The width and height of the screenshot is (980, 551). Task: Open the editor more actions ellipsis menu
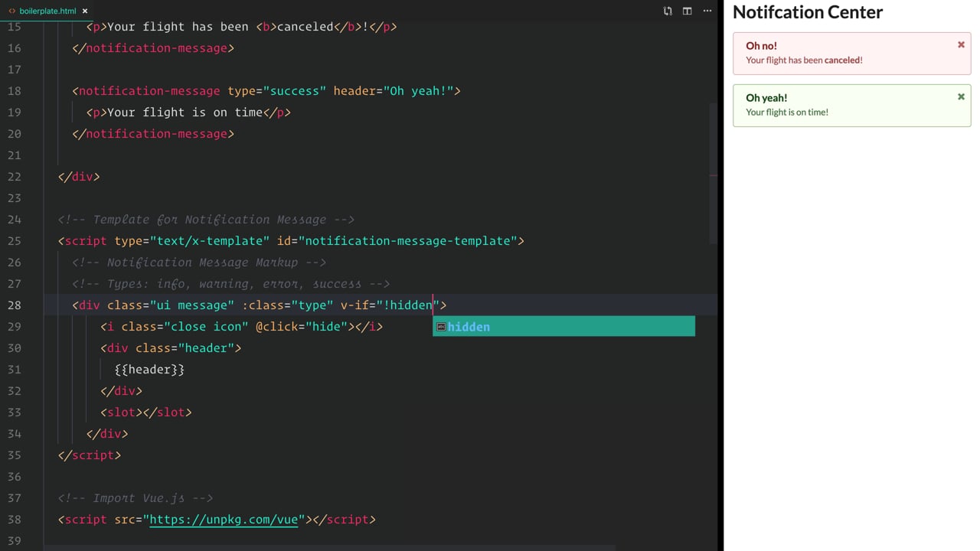pos(707,11)
